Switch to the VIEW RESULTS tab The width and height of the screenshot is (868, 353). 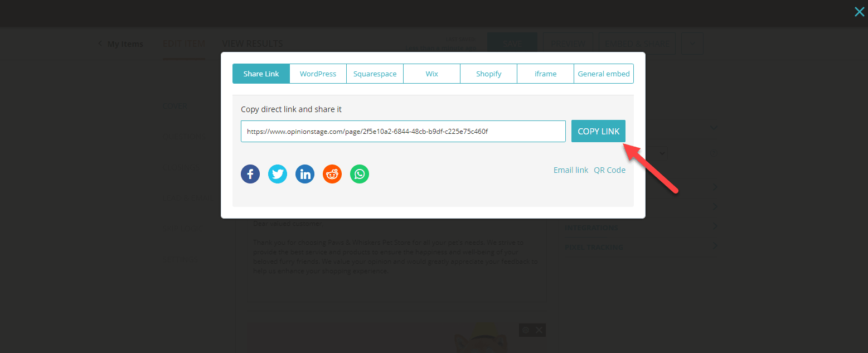coord(252,43)
